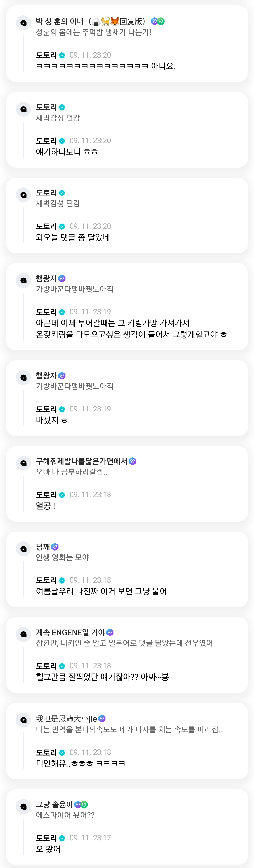Open the avatar next to 그냥 솔윤이

coord(24,806)
